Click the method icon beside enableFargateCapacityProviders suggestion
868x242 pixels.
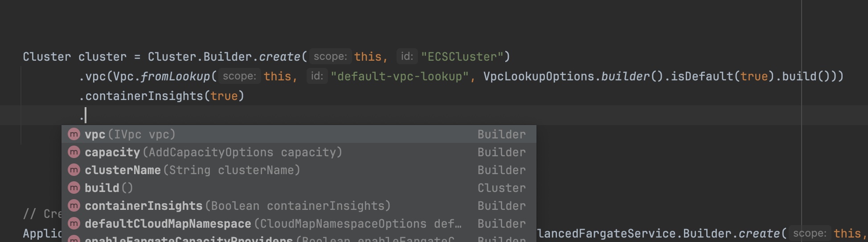[x=74, y=239]
